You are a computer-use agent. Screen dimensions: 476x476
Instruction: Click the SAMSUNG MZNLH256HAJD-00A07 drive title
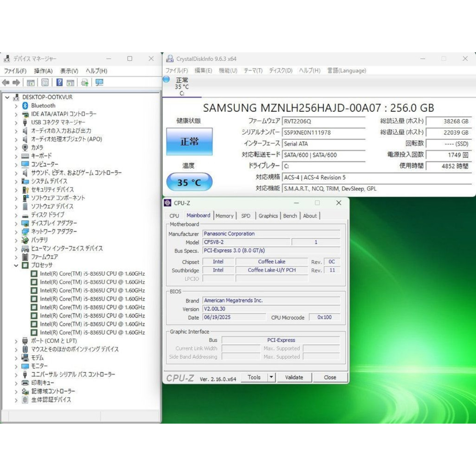coord(318,108)
